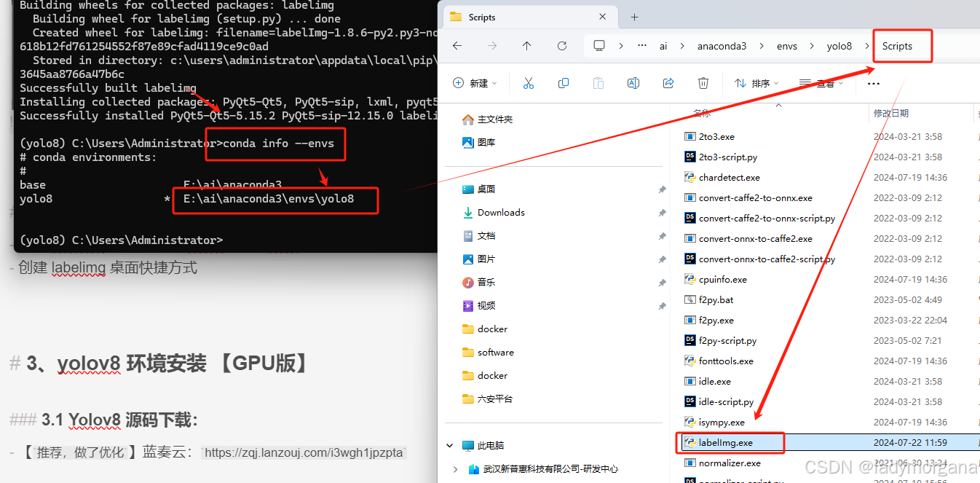Click the chevron after envs in address bar
The image size is (980, 483).
[810, 46]
